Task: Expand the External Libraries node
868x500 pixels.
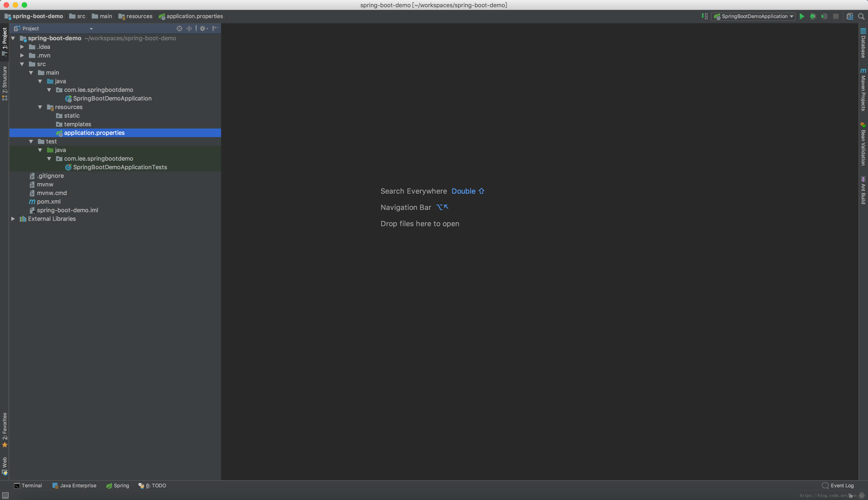Action: pyautogui.click(x=13, y=219)
